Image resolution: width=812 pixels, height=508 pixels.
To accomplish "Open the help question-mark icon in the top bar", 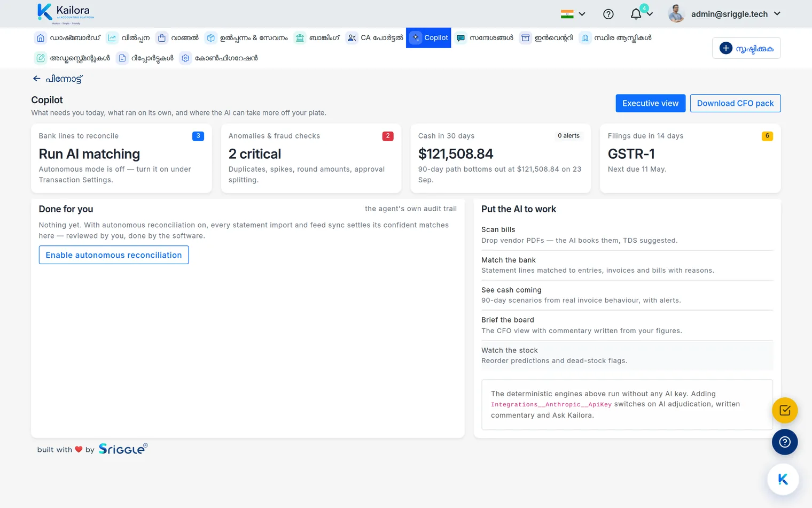I will (608, 14).
